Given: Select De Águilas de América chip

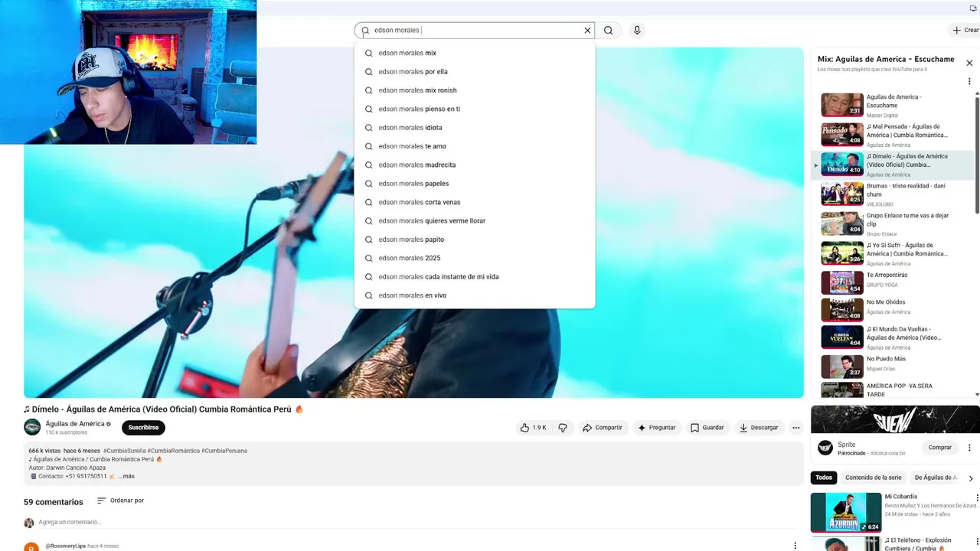Looking at the screenshot, I should [x=936, y=478].
